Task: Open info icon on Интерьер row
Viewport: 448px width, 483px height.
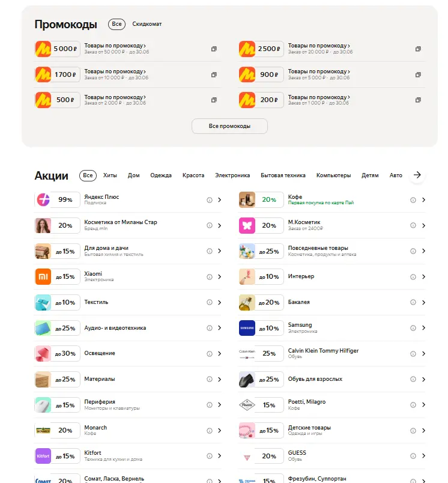Action: tap(413, 276)
